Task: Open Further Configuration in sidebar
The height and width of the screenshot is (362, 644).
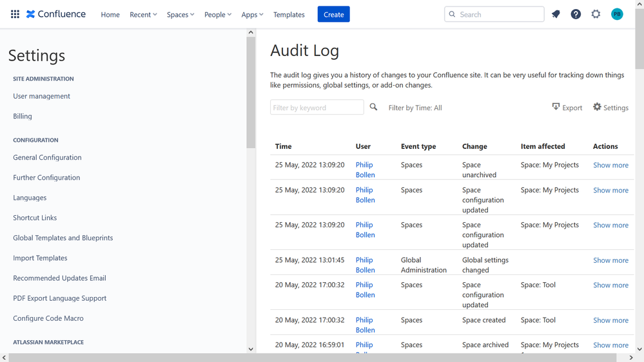Action: tap(46, 177)
